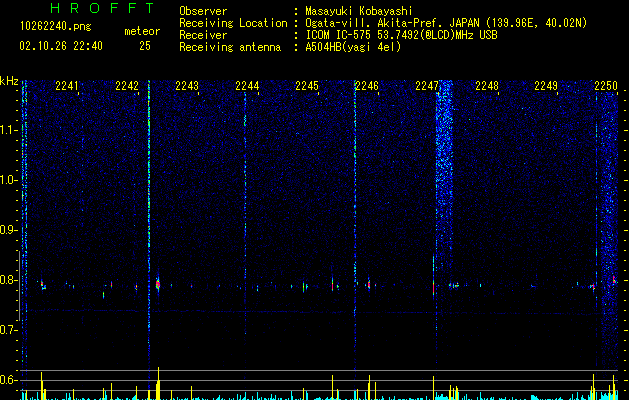Click the HROFFT title text
This screenshot has width=629, height=400.
pos(102,8)
